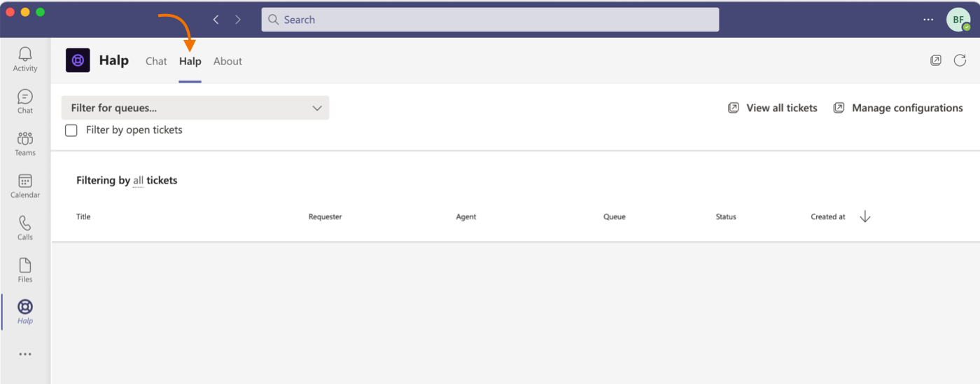The image size is (980, 384).
Task: Click the Status column header
Action: [726, 217]
